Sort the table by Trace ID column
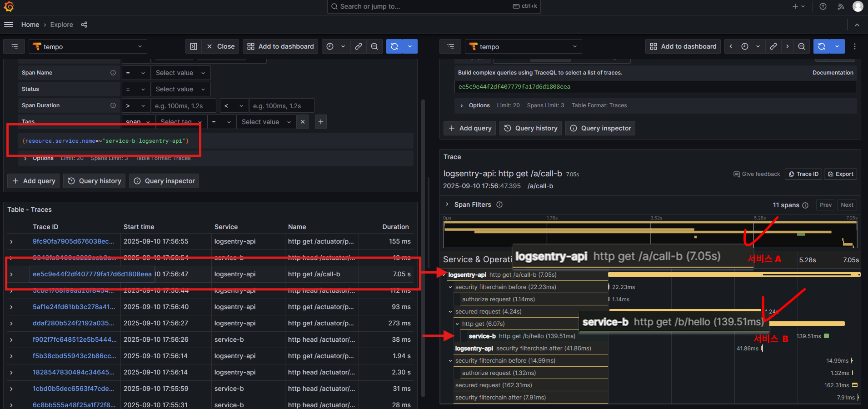The height and width of the screenshot is (409, 868). pos(45,227)
